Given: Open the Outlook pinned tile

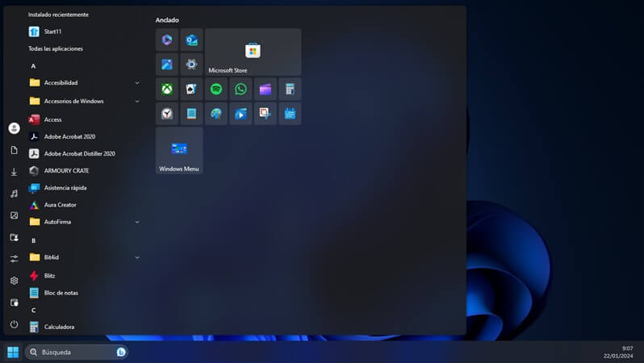Looking at the screenshot, I should 191,40.
